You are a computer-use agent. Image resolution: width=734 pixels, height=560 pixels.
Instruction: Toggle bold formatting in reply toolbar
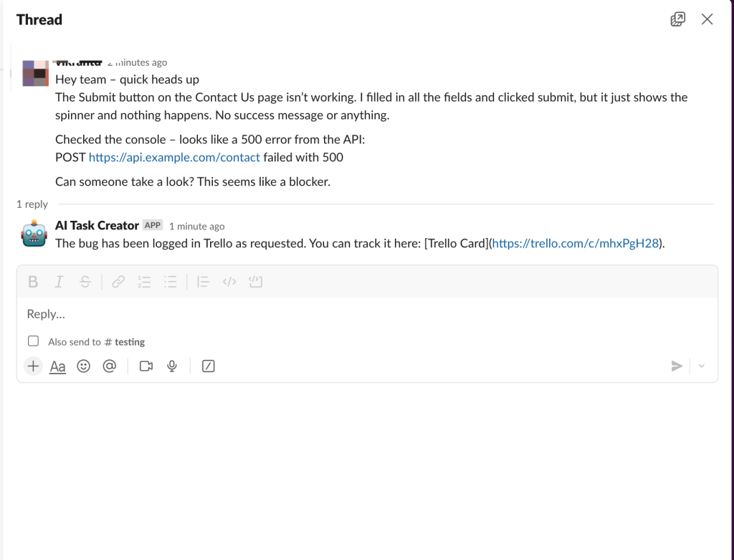click(x=33, y=281)
